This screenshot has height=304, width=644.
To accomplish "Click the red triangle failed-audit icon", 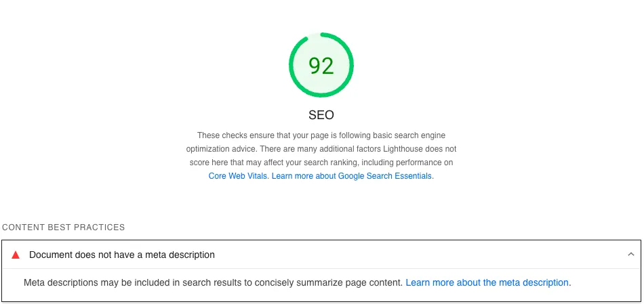I will 16,255.
